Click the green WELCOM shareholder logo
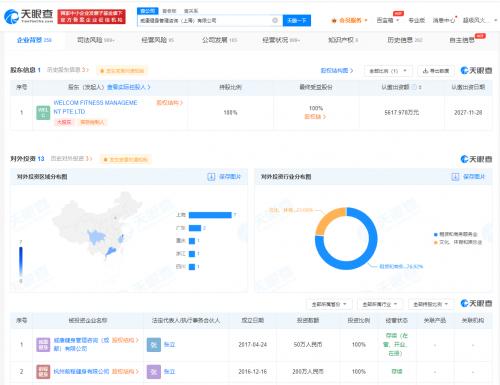500x385 pixels. coord(43,113)
